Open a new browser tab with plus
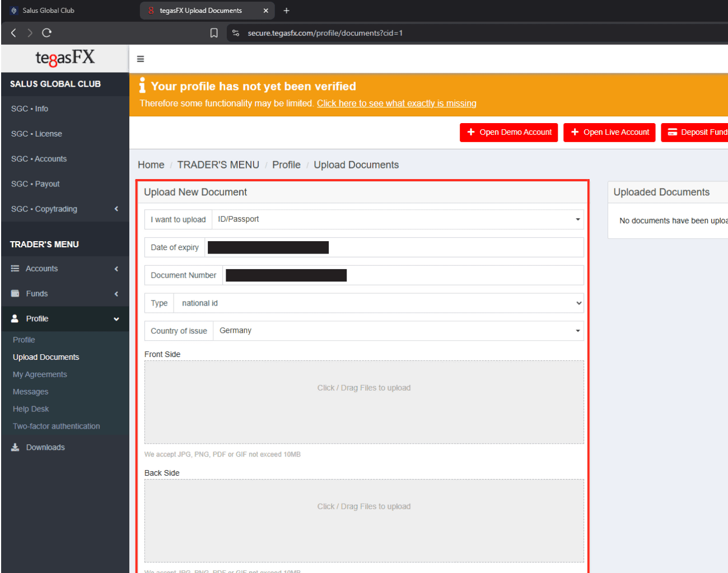The width and height of the screenshot is (728, 573). pos(286,11)
